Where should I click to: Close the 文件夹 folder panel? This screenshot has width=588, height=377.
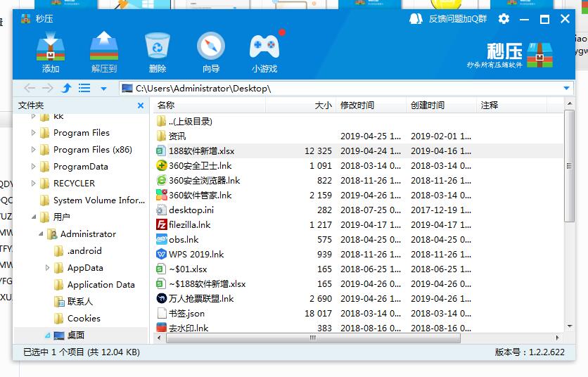click(141, 106)
